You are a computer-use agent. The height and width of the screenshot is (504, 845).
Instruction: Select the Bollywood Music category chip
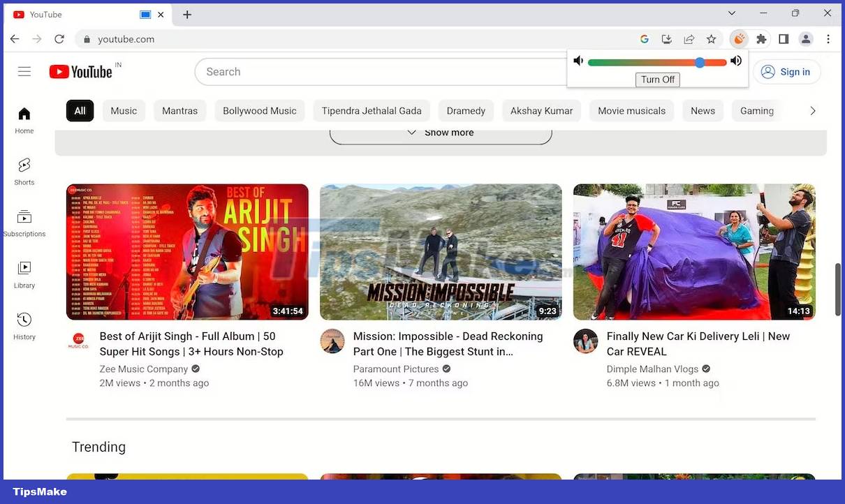(260, 111)
